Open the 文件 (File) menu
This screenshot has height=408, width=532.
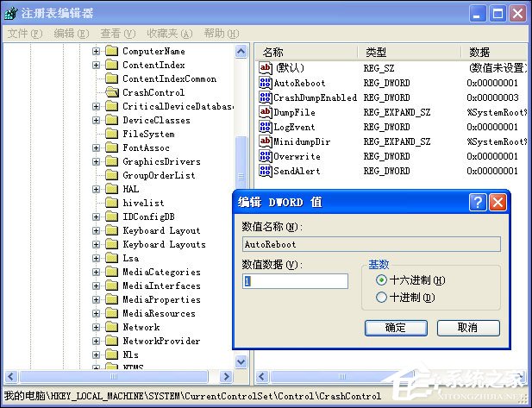coord(25,34)
